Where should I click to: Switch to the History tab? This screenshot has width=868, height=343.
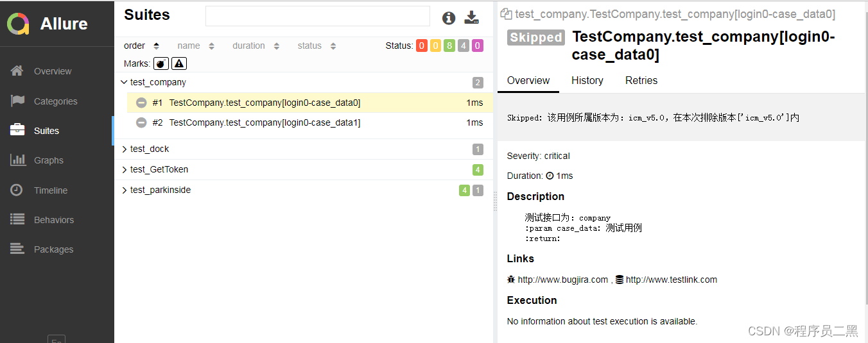coord(587,80)
